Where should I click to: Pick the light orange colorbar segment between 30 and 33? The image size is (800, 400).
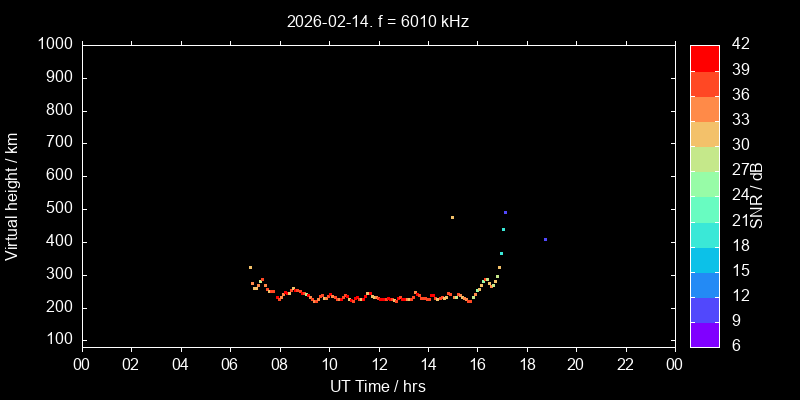tap(705, 133)
